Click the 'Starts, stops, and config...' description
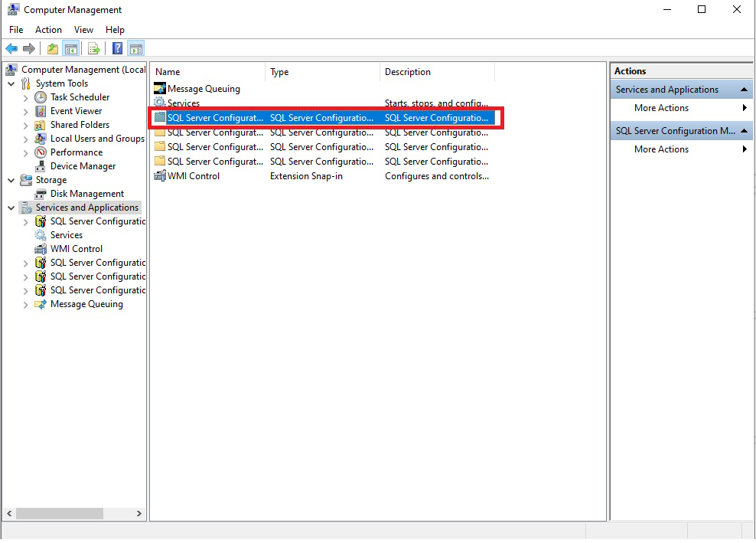The height and width of the screenshot is (543, 756). [436, 103]
